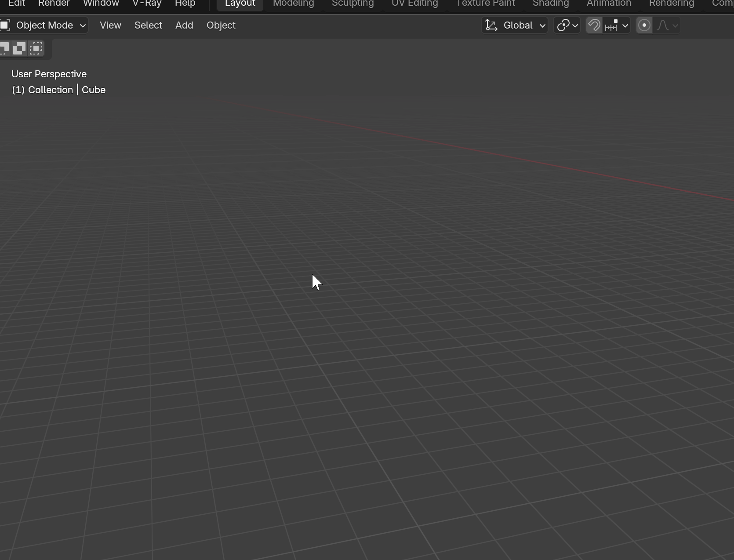Screen dimensions: 734x560
Task: Open the Proportional Editing Falloff dropdown
Action: [667, 25]
